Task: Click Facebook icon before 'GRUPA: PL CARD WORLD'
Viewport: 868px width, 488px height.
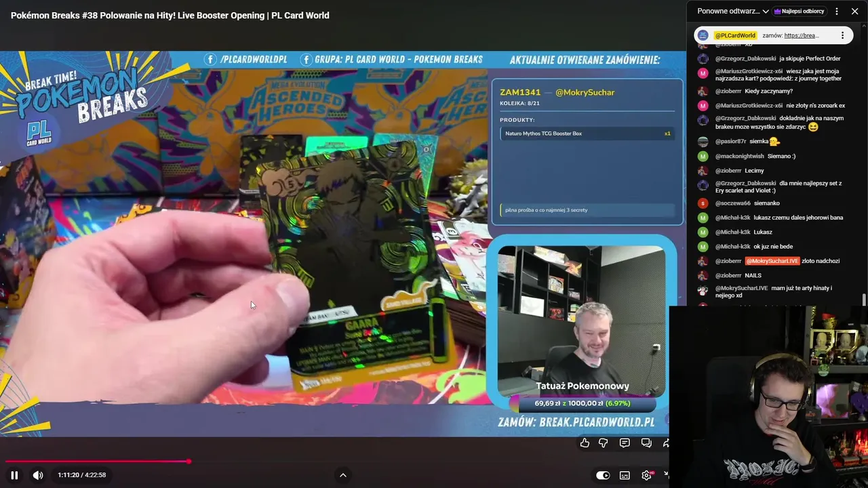Action: pos(306,60)
